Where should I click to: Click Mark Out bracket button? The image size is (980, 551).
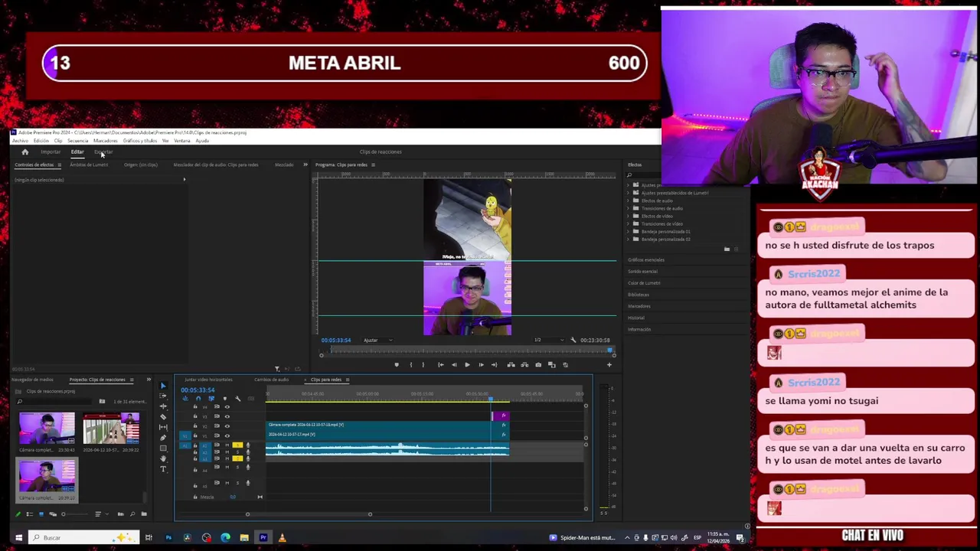(423, 365)
